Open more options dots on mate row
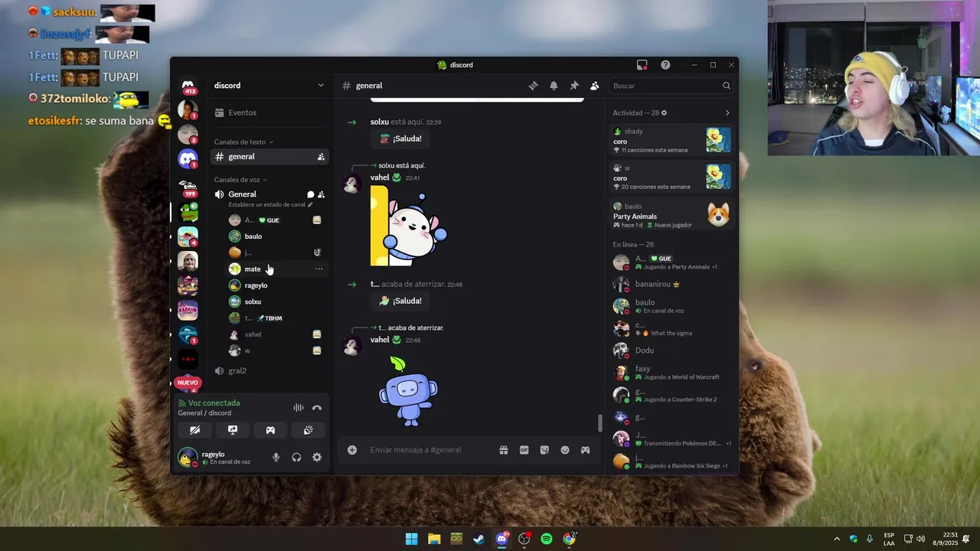Screen dimensions: 980x551 (x=318, y=269)
